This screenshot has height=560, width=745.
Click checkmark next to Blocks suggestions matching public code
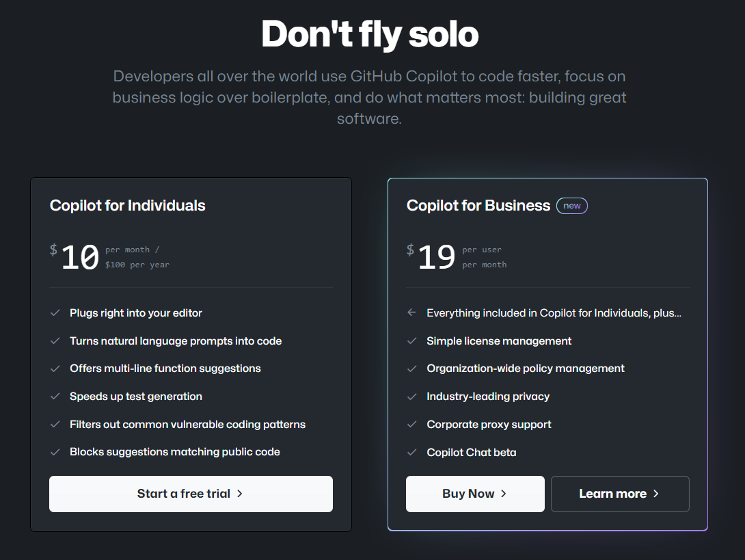point(55,452)
